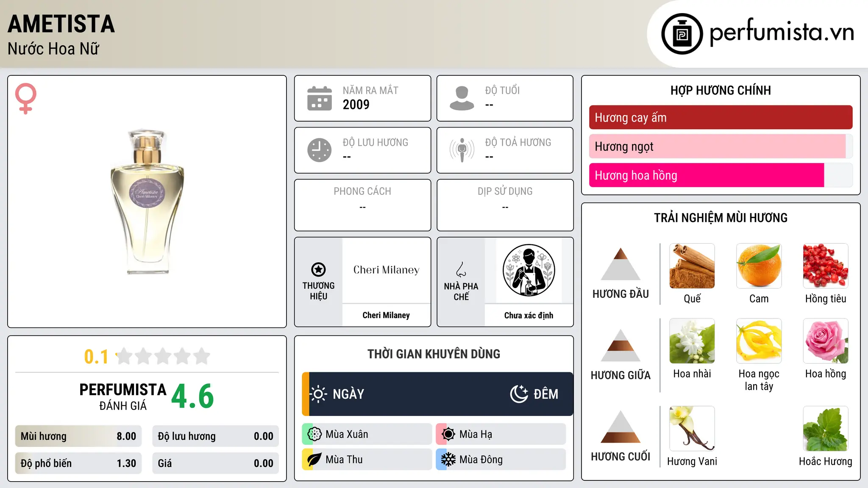The image size is (868, 488).
Task: Click the star badge icon above Thương hiệu
Action: coord(318,269)
